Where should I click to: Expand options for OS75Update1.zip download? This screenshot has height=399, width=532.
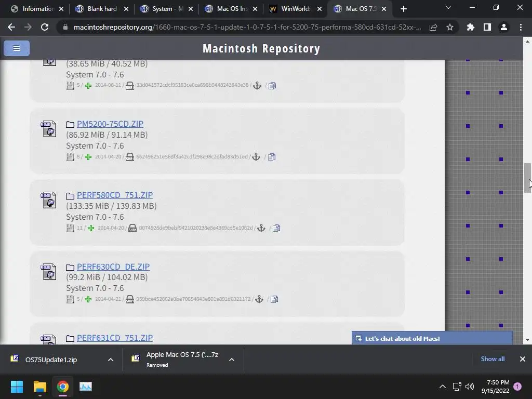(111, 360)
